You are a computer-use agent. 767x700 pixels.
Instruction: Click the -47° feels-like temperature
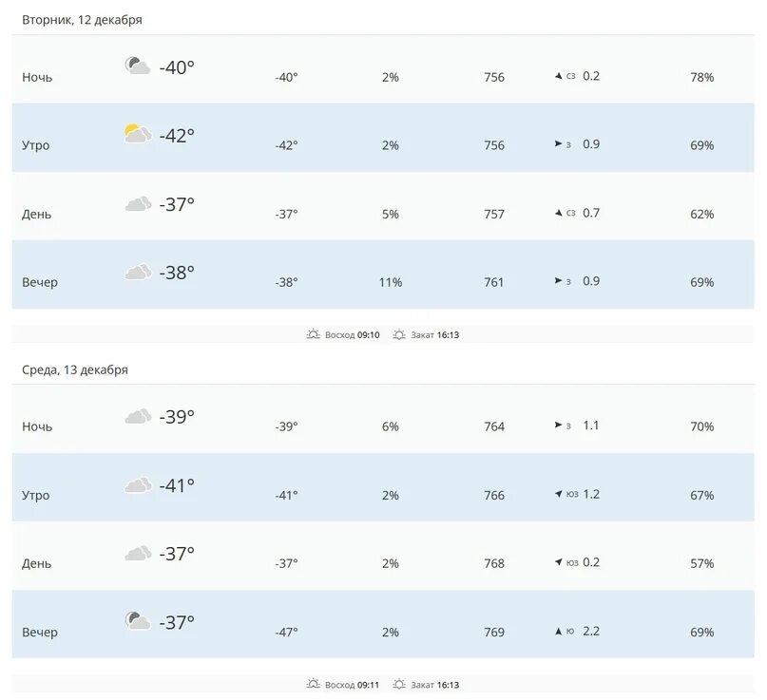pyautogui.click(x=286, y=632)
